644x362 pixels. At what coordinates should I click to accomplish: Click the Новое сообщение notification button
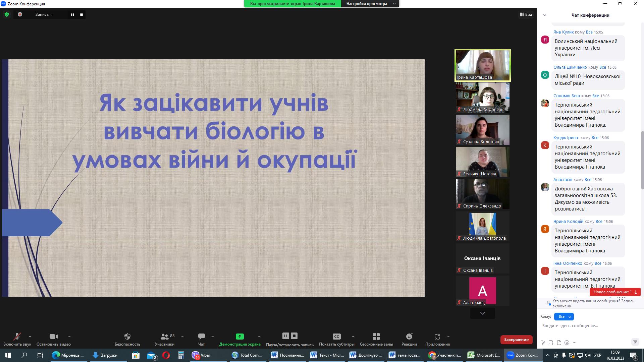(x=615, y=292)
